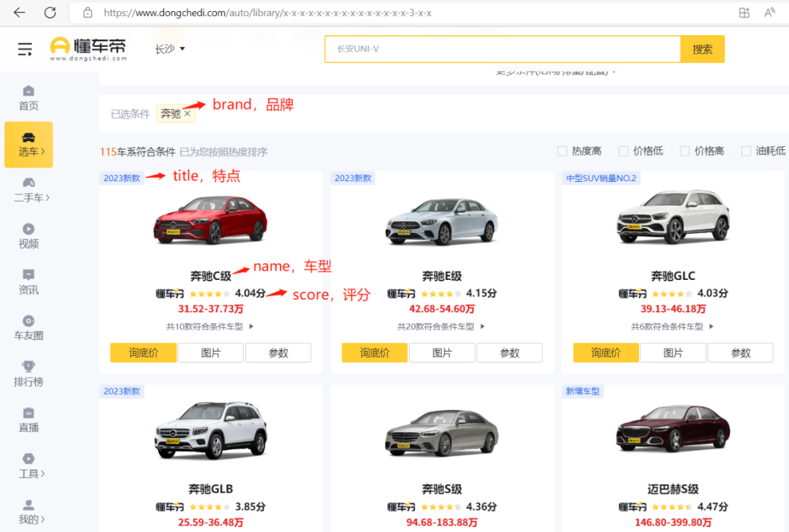Click 询底价 for 奔驰GLC
This screenshot has height=532, width=789.
pos(606,353)
